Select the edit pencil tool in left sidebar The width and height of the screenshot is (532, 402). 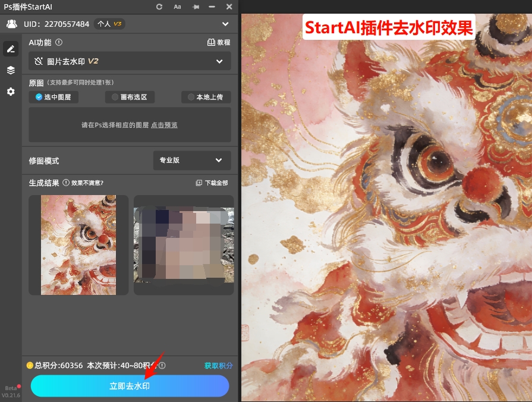pyautogui.click(x=10, y=48)
